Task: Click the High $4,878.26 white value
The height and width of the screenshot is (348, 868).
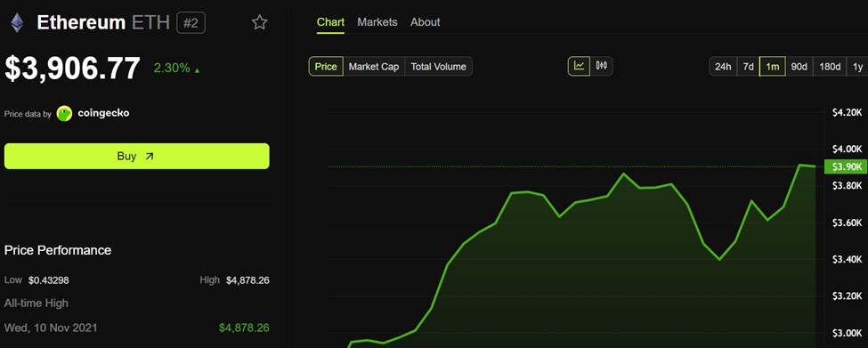Action: 247,280
